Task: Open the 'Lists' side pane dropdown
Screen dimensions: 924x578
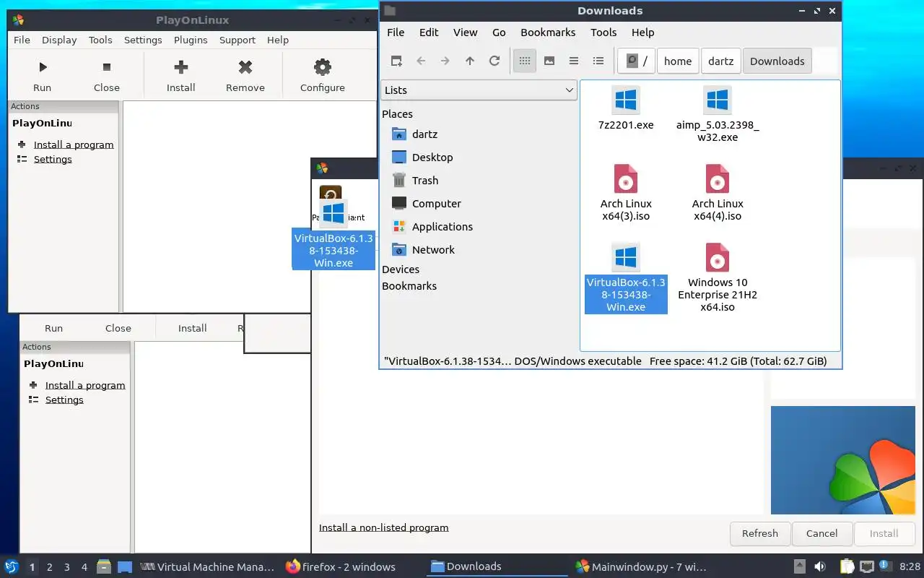Action: [479, 90]
